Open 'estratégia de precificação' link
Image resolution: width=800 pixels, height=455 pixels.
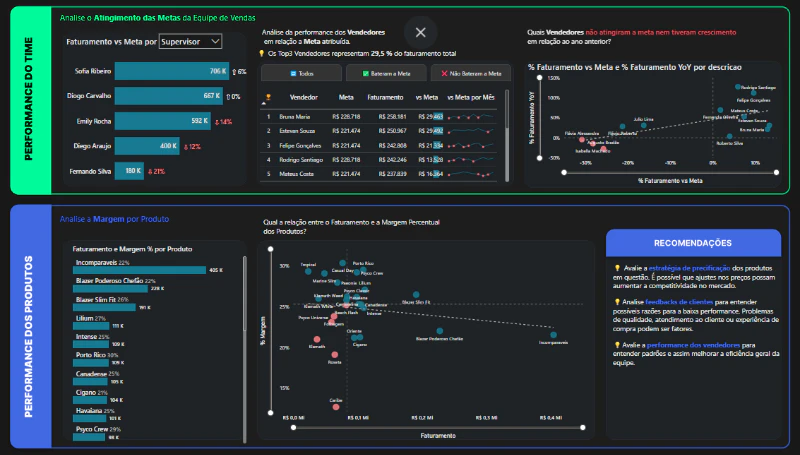coord(689,268)
